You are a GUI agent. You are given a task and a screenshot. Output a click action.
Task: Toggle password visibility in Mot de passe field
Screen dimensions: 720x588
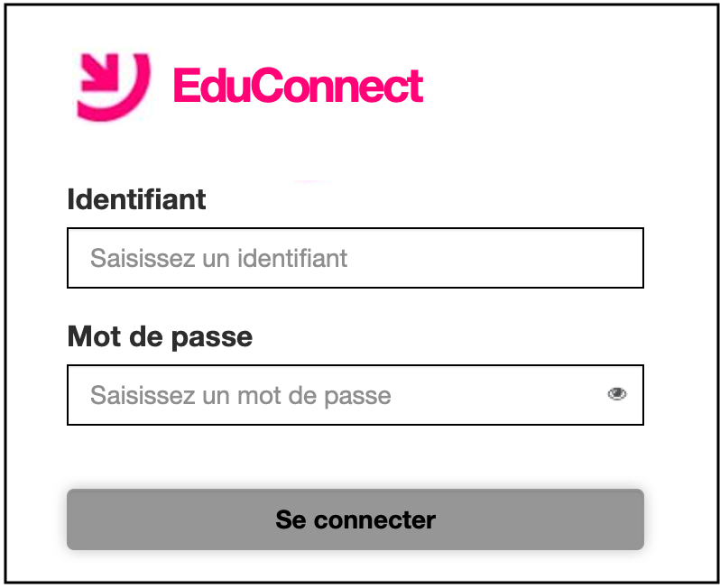(x=616, y=394)
